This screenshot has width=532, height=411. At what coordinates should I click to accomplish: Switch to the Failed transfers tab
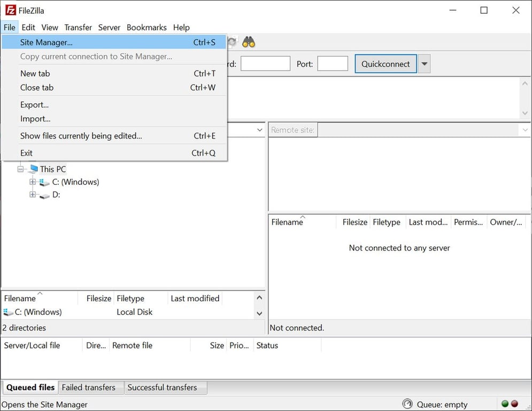[89, 387]
